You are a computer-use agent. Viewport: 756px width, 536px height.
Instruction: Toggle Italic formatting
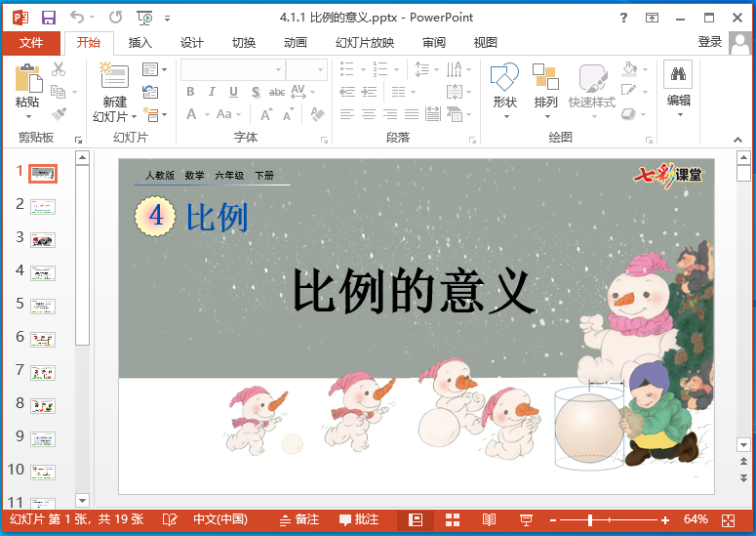tap(212, 92)
